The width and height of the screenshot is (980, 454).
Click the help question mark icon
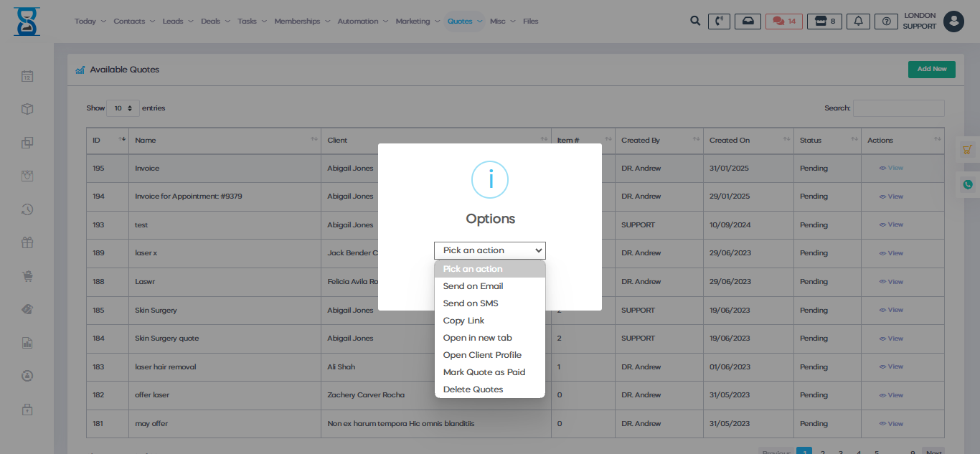point(887,22)
